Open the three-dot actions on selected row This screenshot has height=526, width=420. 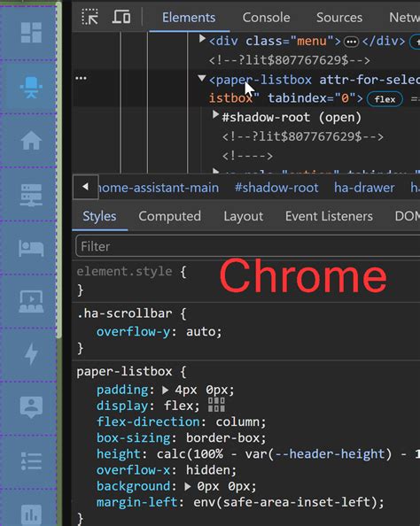tap(81, 78)
